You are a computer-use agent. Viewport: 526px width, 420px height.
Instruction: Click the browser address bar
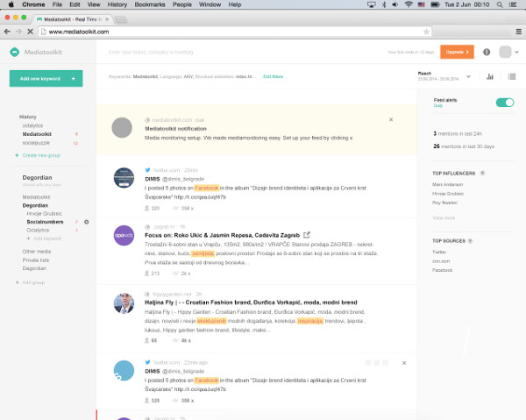coord(235,32)
